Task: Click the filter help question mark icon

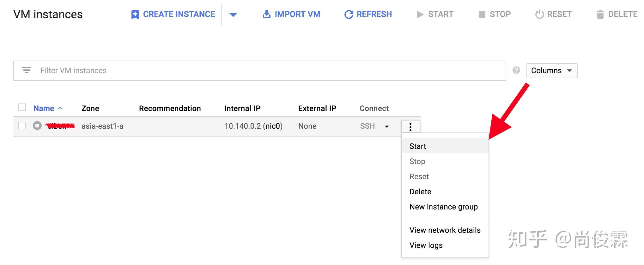Action: (x=516, y=70)
